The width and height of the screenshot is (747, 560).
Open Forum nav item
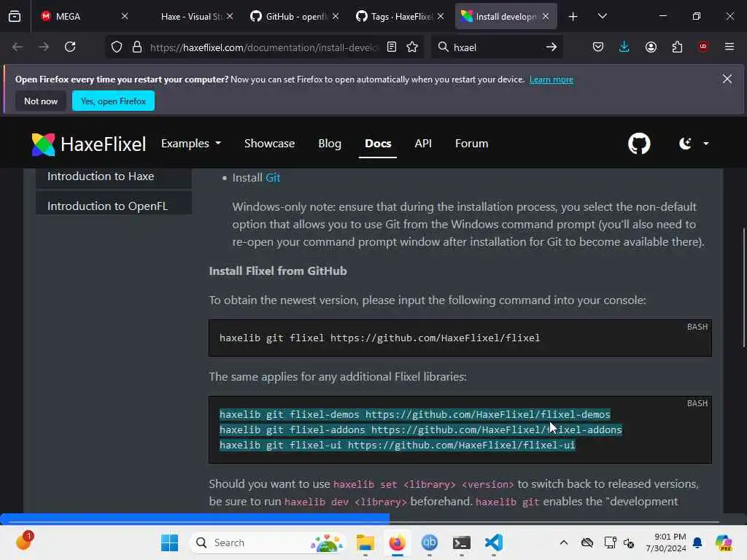[x=472, y=144]
